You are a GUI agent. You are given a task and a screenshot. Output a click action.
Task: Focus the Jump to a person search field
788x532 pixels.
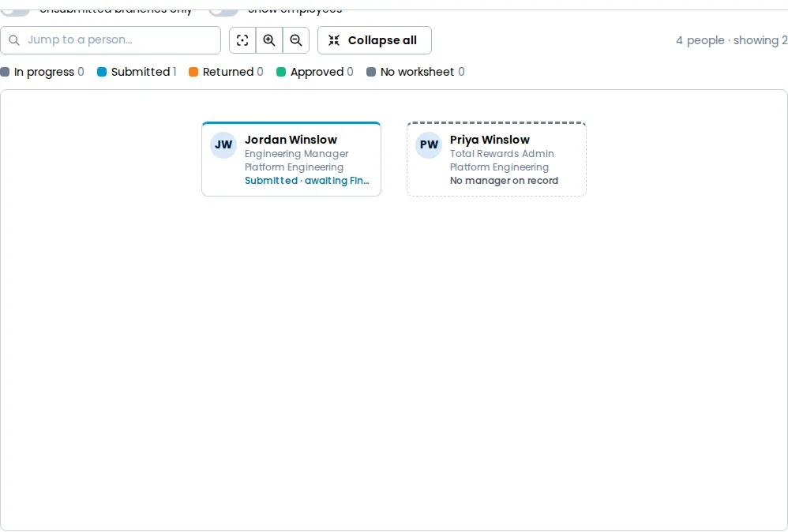click(111, 40)
